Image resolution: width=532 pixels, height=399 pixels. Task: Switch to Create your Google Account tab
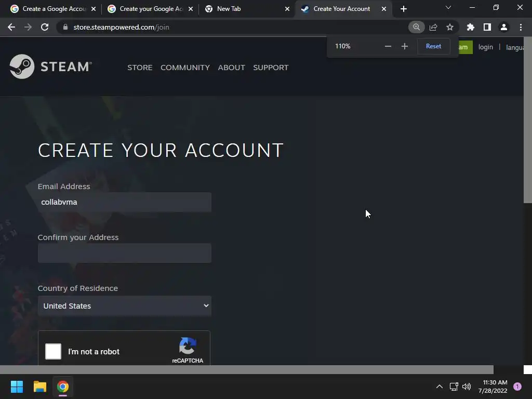[146, 9]
